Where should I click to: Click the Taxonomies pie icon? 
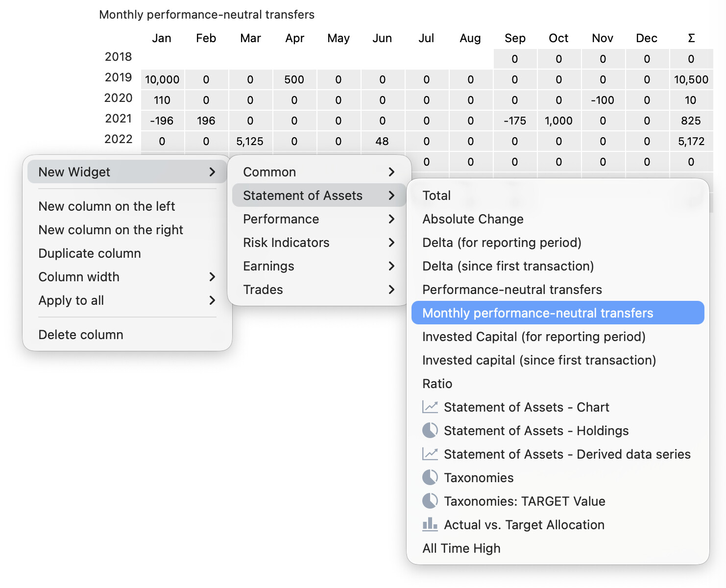coord(430,478)
